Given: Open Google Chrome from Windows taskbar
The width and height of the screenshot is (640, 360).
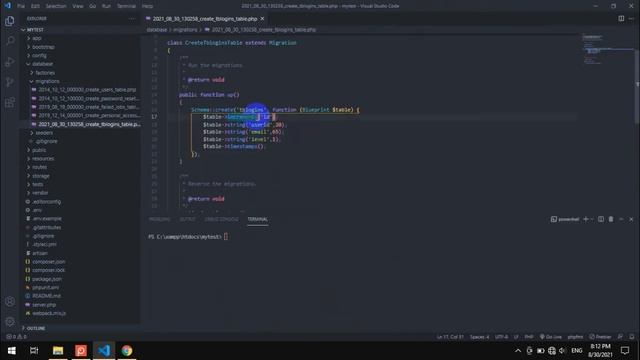Looking at the screenshot, I should [x=127, y=351].
